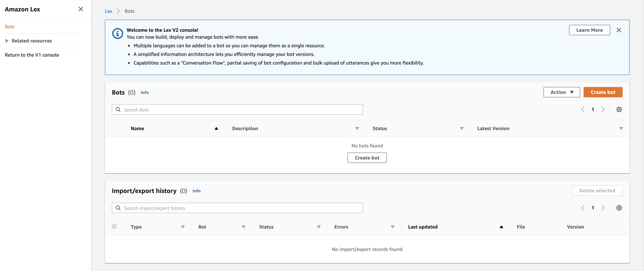Click the info circle in the welcome banner
644x271 pixels.
click(x=118, y=33)
